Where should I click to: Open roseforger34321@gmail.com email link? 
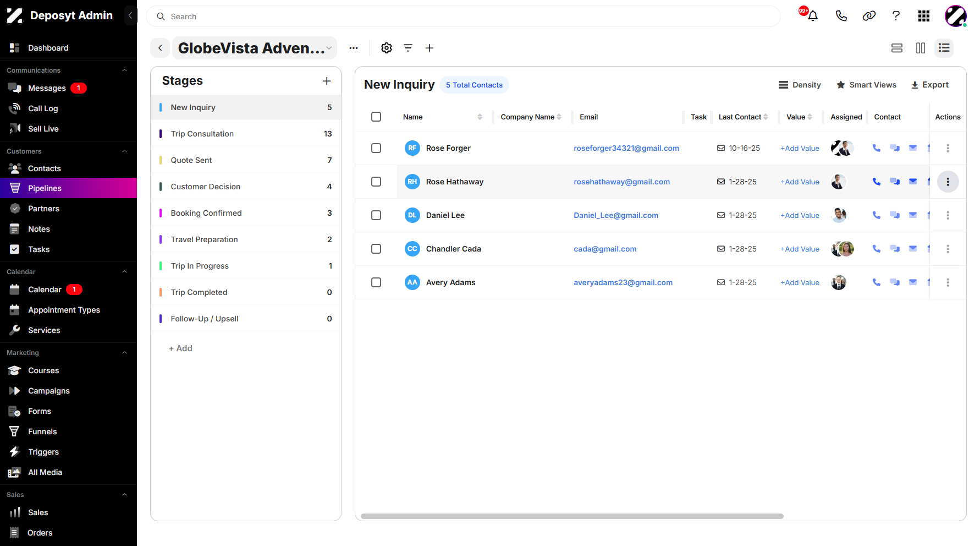(626, 148)
